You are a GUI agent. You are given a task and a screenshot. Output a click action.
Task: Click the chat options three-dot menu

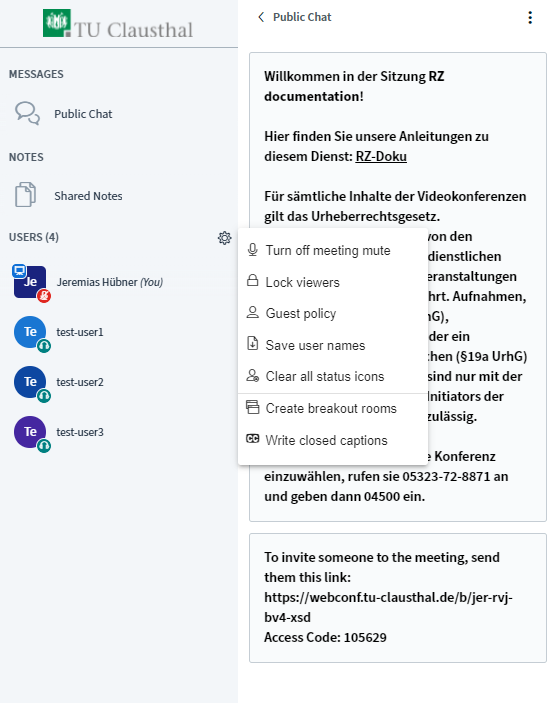tap(530, 17)
